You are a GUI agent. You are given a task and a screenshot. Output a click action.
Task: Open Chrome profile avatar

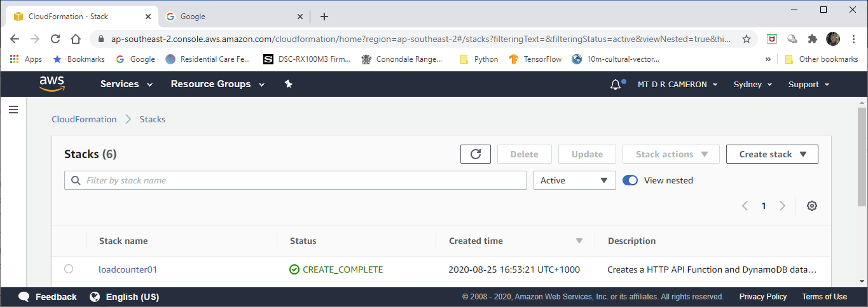click(x=832, y=39)
